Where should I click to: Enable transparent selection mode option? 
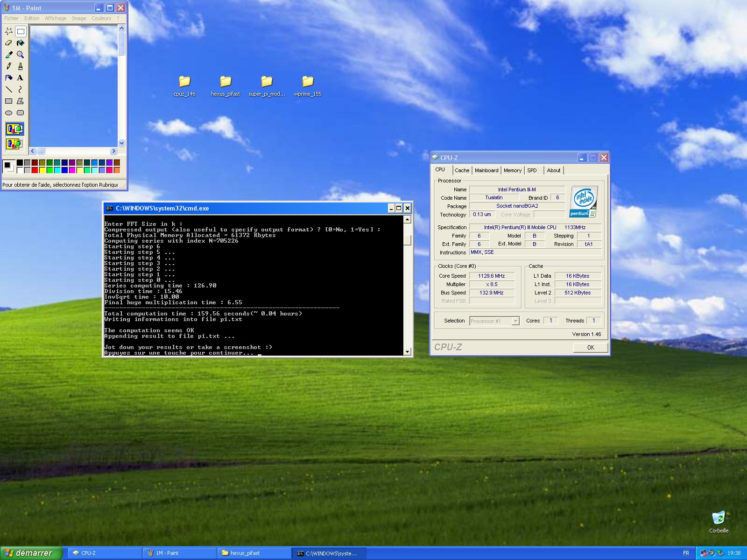point(15,144)
